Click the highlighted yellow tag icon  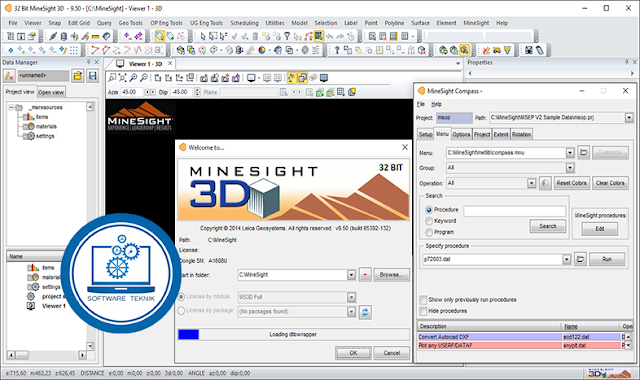160,36
